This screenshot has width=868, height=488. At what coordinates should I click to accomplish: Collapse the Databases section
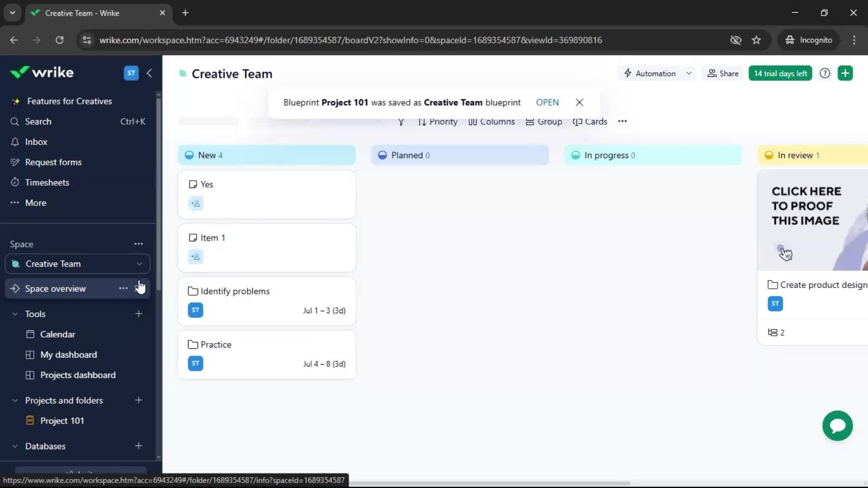coord(15,446)
